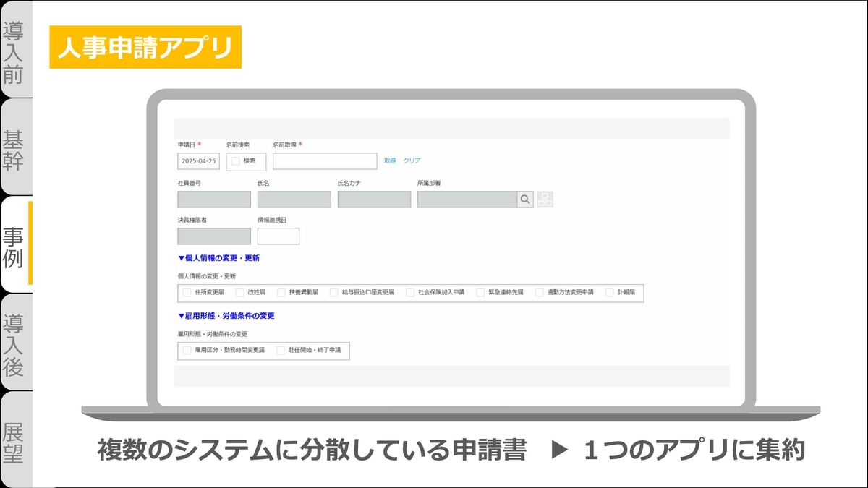Toggle the 社会保険加入申請 checkbox
Viewport: 868px width, 488px height.
pyautogui.click(x=410, y=293)
